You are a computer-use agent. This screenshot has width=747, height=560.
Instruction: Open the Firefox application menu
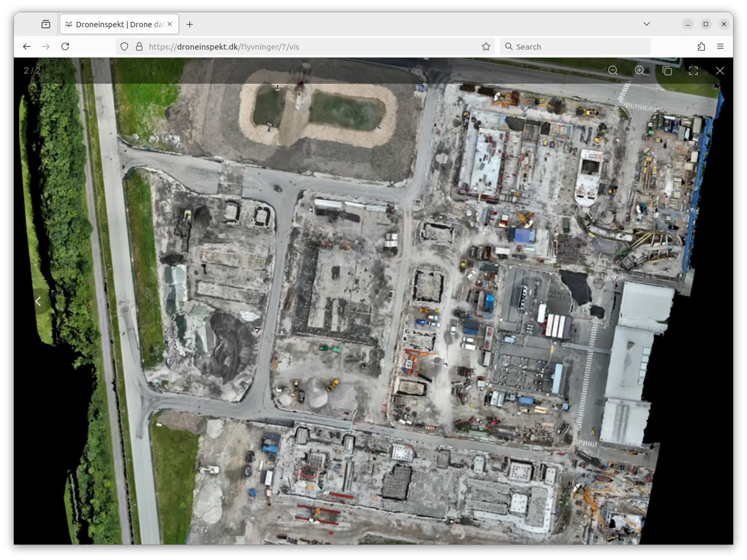[x=720, y=46]
